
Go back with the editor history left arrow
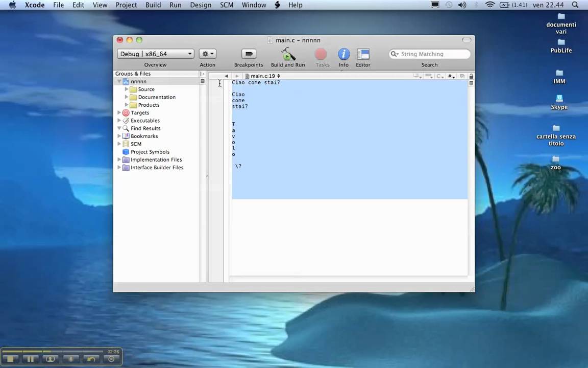[226, 76]
